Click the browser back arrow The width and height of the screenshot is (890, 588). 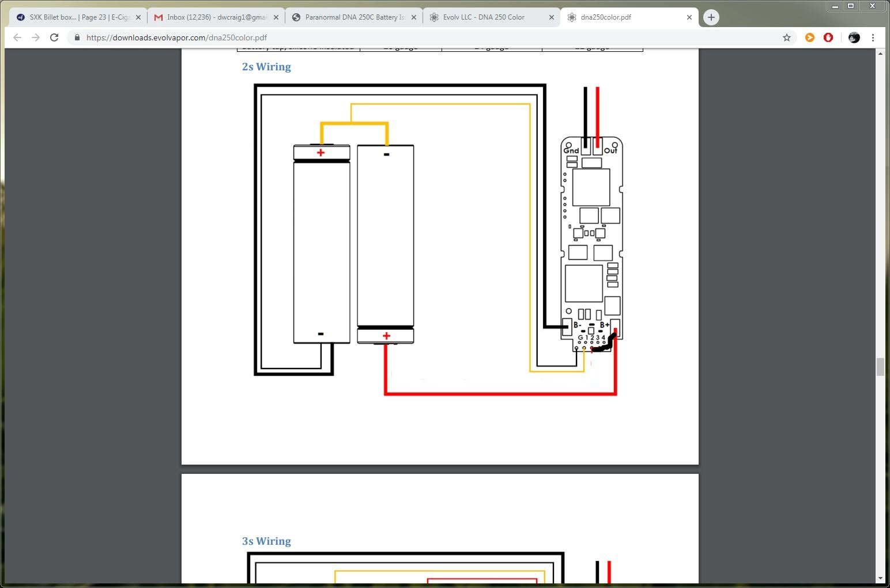(x=17, y=37)
